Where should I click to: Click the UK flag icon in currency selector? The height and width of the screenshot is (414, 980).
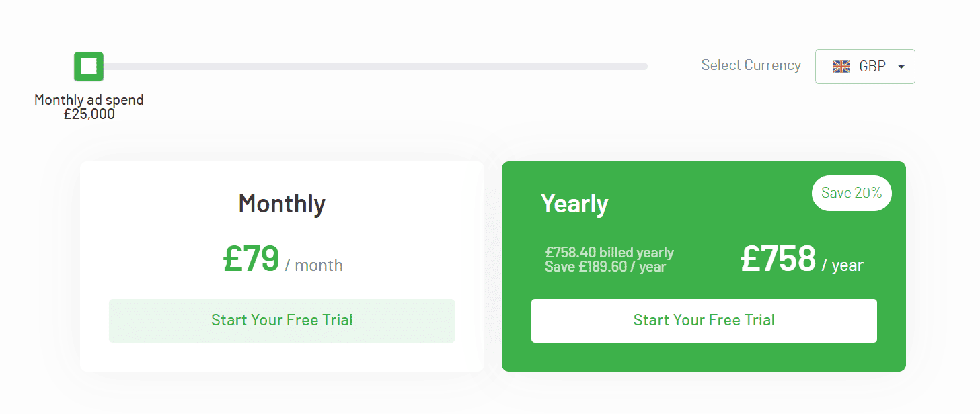coord(841,66)
